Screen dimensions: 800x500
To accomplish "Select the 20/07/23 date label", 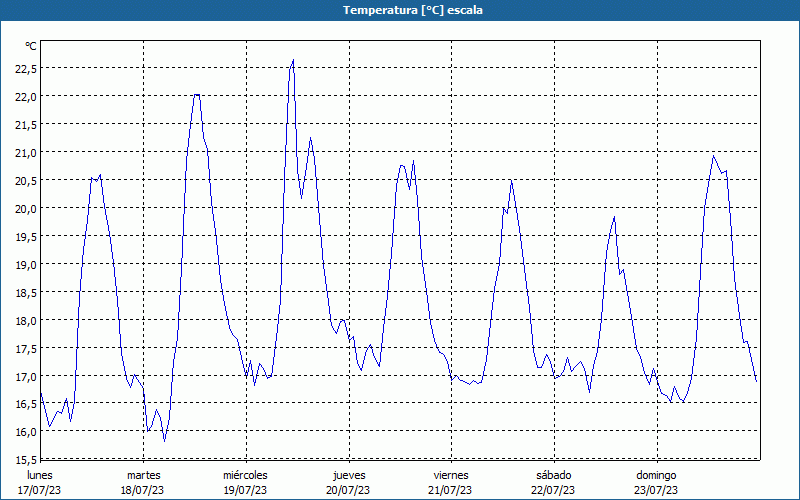I will (348, 491).
